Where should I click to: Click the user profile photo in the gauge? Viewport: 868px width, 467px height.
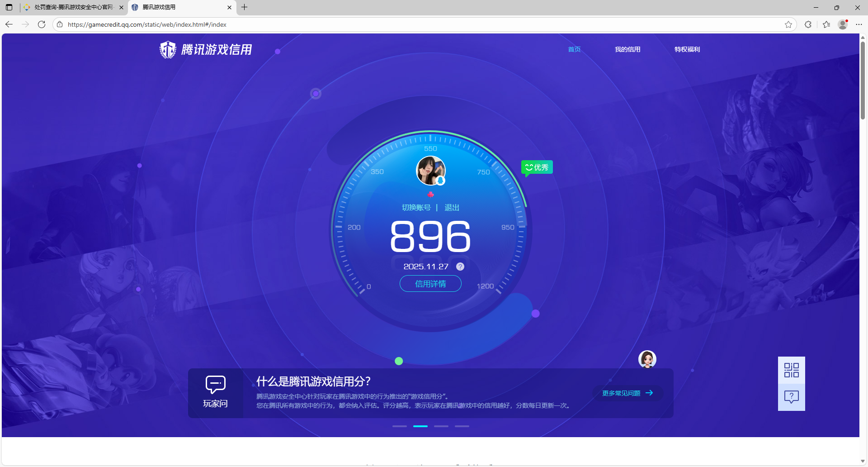430,171
